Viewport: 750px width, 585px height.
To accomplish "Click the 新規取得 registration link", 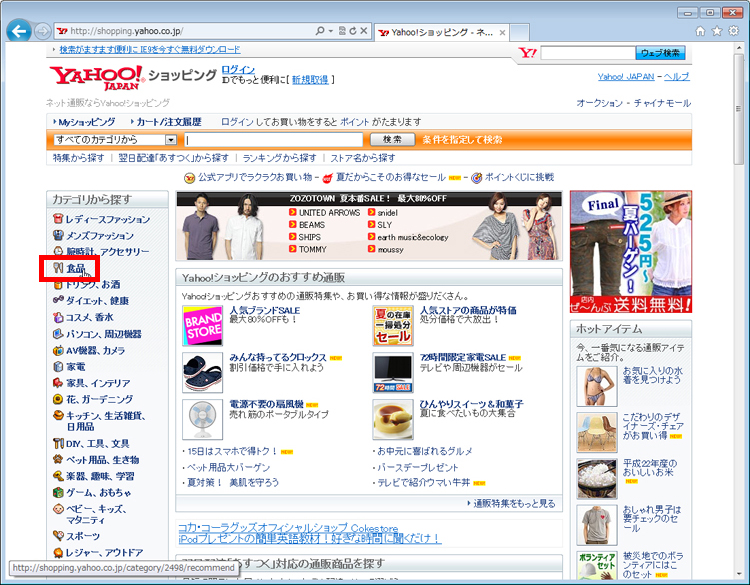I will point(310,80).
